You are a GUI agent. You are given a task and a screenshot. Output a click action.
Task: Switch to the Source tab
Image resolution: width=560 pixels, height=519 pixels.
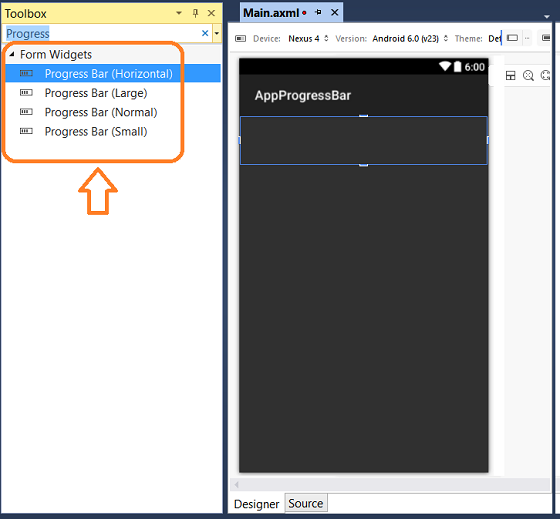click(x=306, y=503)
